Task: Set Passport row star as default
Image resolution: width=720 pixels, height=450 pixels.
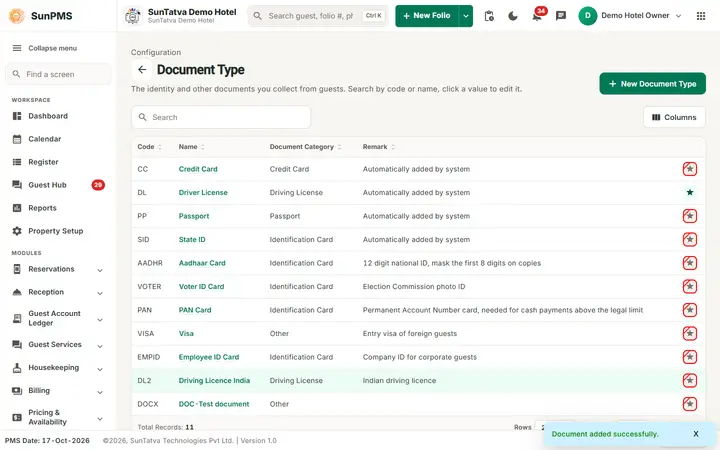Action: (x=690, y=216)
